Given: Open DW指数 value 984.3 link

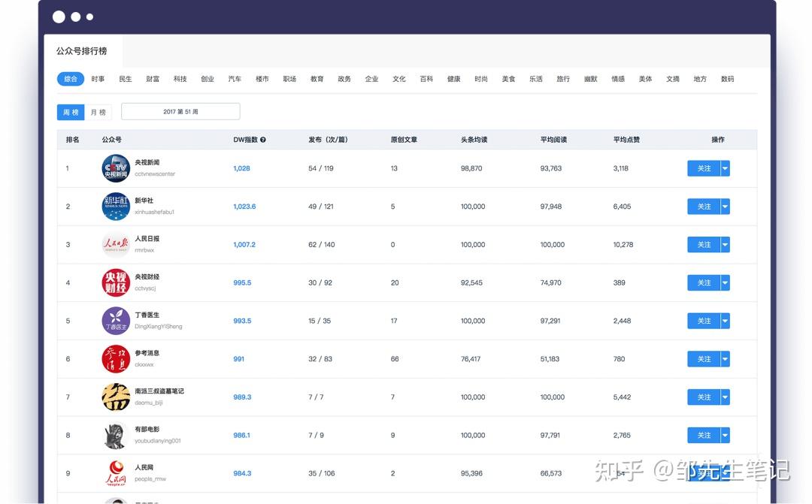Looking at the screenshot, I should click(242, 473).
